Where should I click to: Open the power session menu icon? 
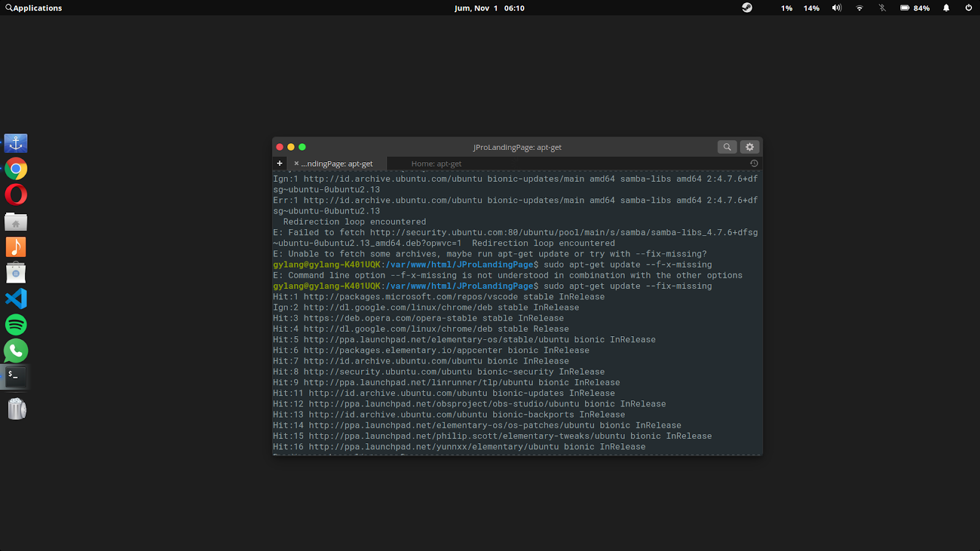(968, 8)
